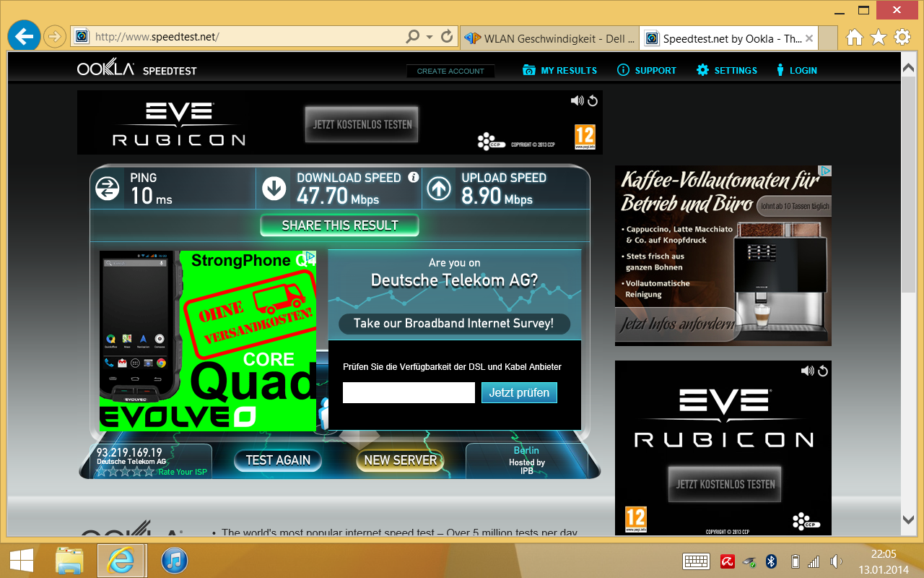Click the upload speed arrow icon

pos(439,189)
